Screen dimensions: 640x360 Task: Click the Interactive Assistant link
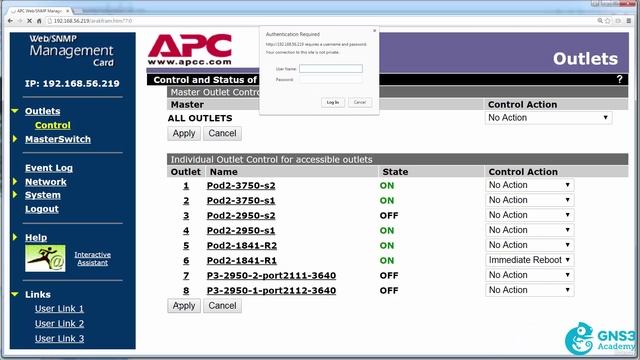(x=93, y=258)
